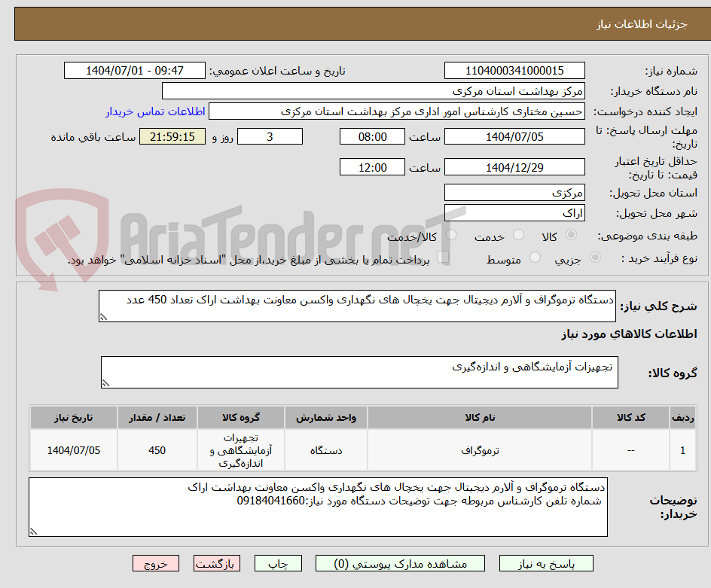
Task: Select جزیی for نوع فرآیند خرید
Action: (x=594, y=257)
